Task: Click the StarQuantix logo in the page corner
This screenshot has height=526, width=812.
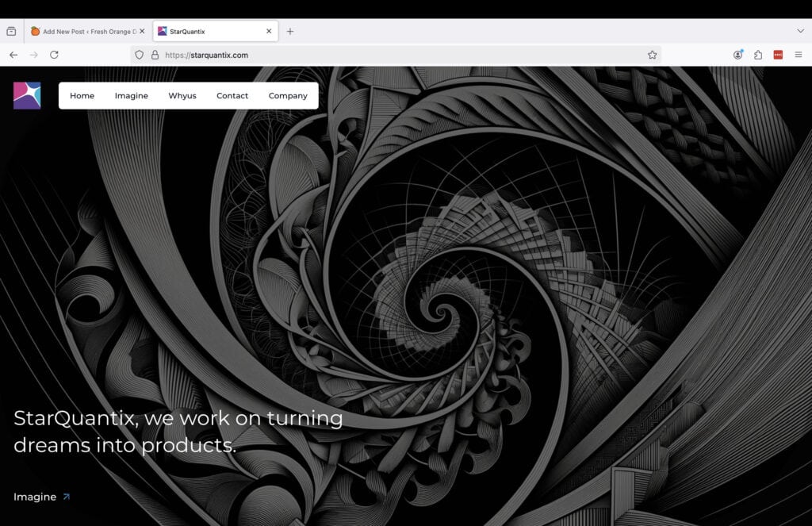Action: [x=26, y=94]
